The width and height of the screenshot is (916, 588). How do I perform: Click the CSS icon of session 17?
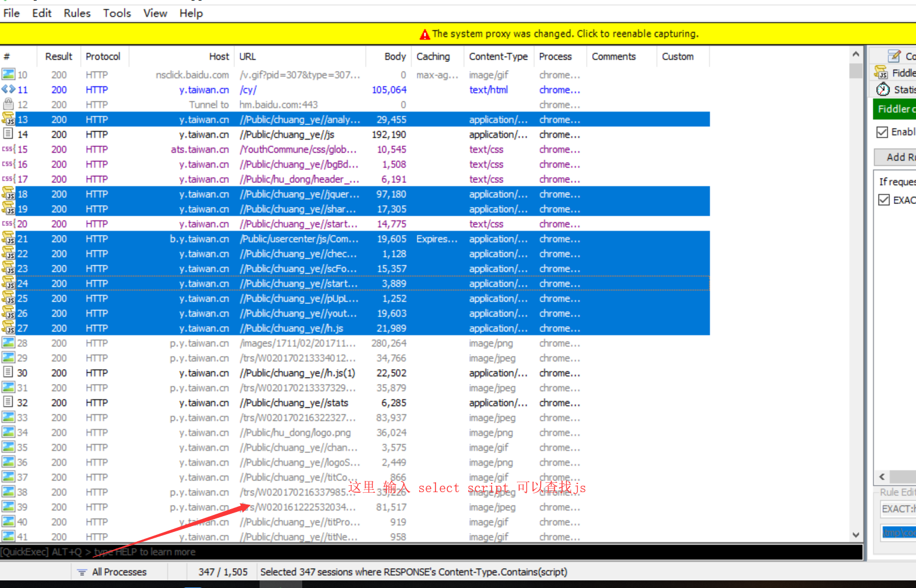8,179
